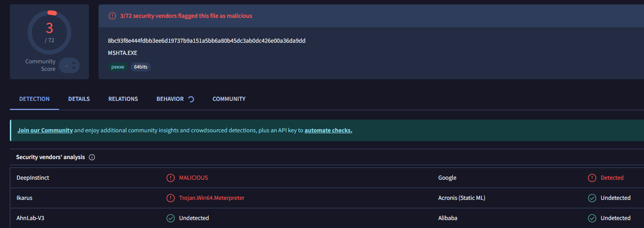Click the undetected checkmark icon for Alibaba
Screen dimensions: 644x228
coord(592,218)
